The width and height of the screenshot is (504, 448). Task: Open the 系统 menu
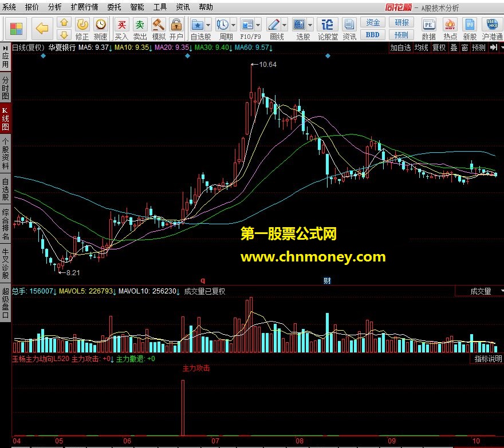click(x=9, y=7)
